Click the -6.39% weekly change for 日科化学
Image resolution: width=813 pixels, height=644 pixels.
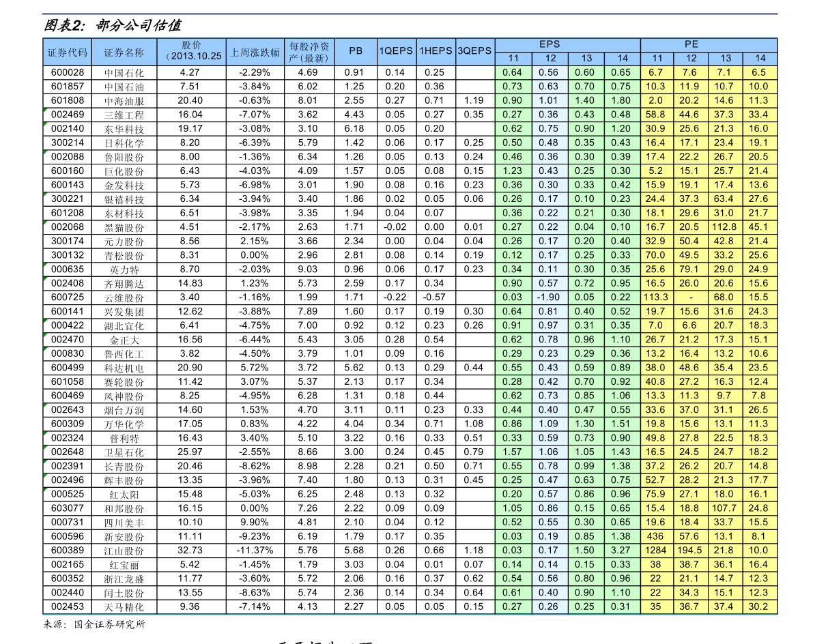(x=255, y=143)
